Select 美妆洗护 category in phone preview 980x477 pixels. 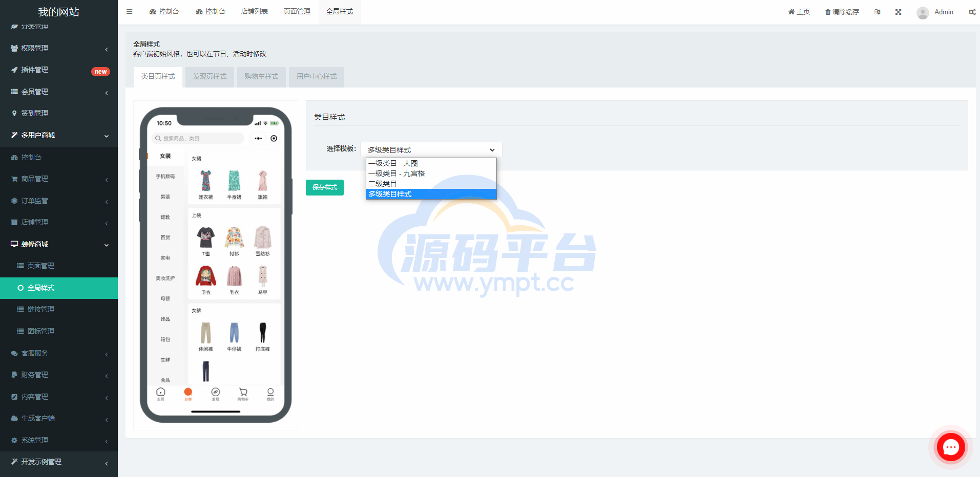coord(165,278)
